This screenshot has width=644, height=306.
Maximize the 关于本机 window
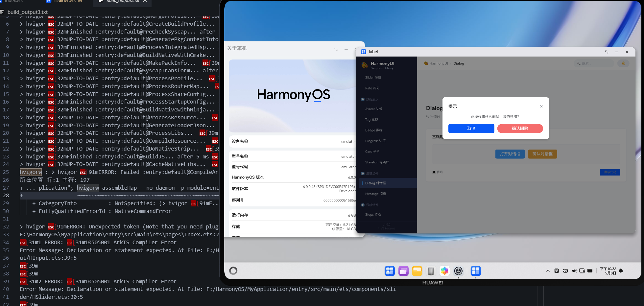pos(336,49)
